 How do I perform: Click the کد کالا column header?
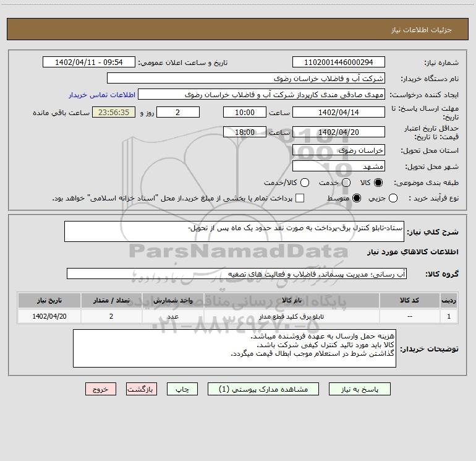point(409,300)
